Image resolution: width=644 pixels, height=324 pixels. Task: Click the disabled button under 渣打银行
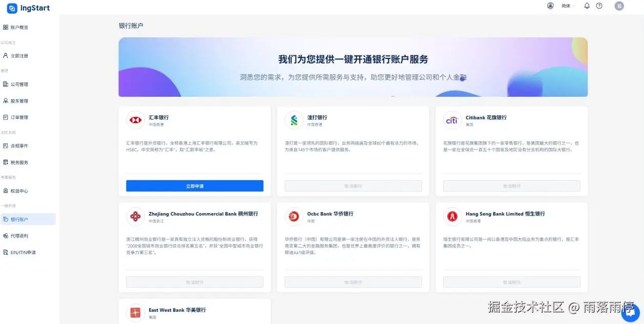pos(353,186)
